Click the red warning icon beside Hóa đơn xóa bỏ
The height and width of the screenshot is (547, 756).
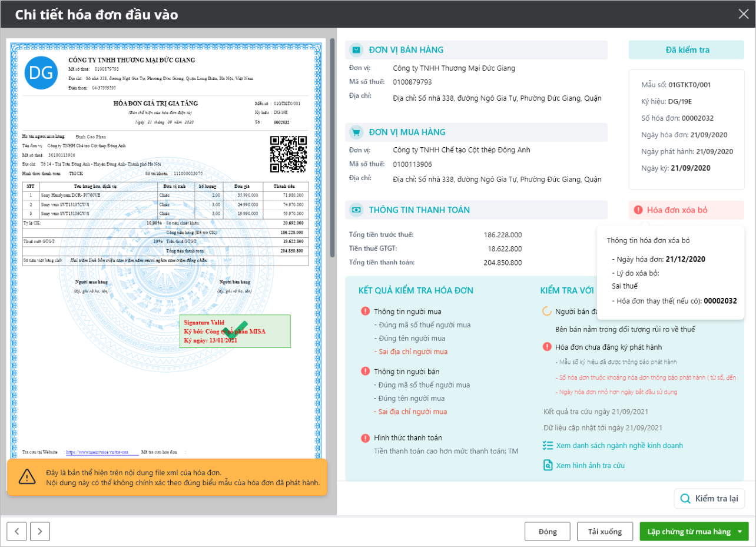click(638, 210)
